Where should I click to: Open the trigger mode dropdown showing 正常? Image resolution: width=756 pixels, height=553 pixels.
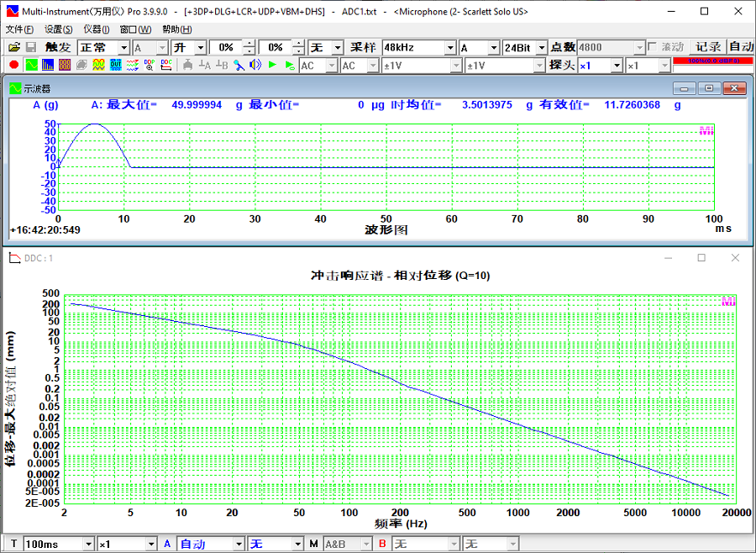coord(124,48)
